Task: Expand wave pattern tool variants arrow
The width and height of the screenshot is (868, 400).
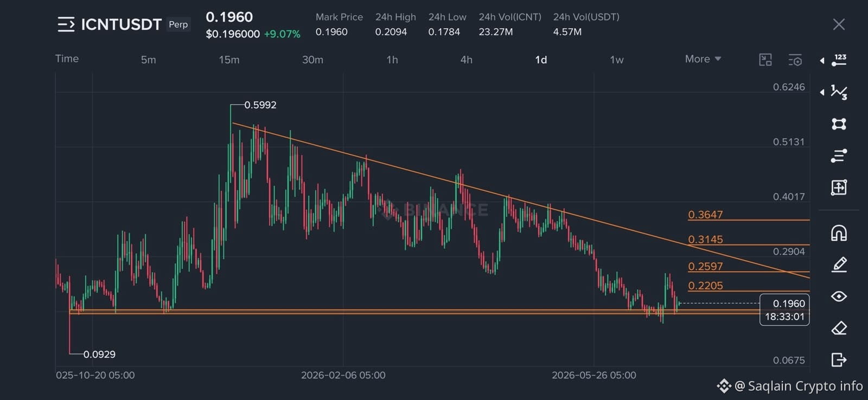Action: pyautogui.click(x=822, y=92)
